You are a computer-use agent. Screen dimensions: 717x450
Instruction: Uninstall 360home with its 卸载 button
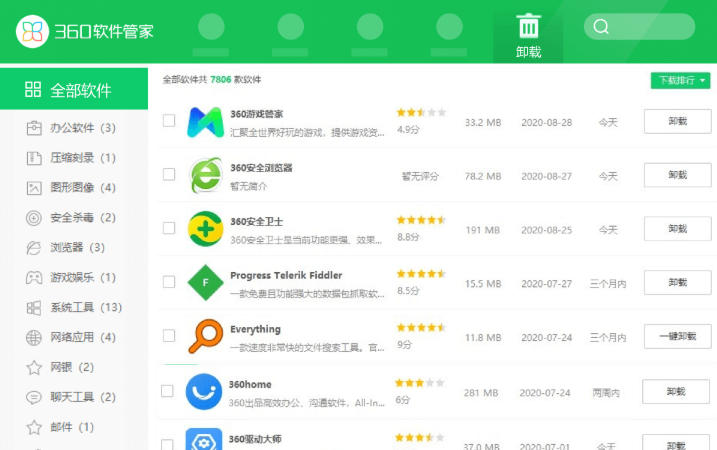click(x=675, y=391)
